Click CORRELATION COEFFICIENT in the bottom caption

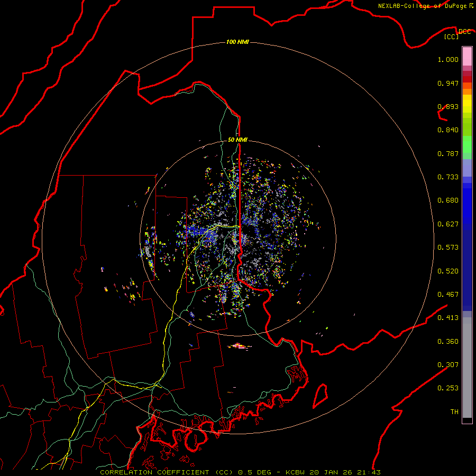(x=154, y=472)
